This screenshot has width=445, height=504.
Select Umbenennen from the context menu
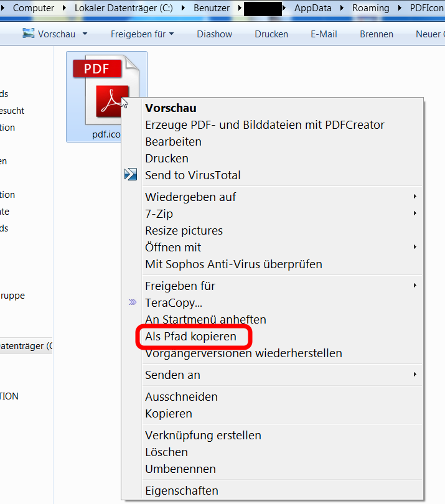tap(180, 469)
